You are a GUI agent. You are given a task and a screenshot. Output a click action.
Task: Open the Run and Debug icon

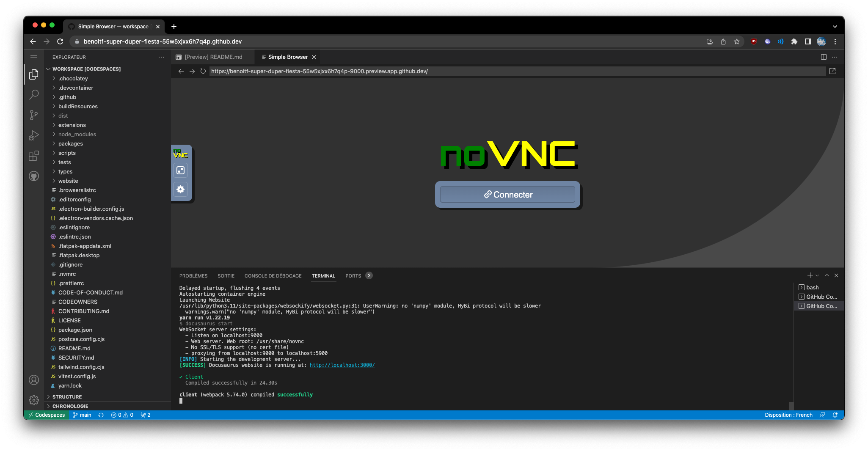pyautogui.click(x=34, y=135)
